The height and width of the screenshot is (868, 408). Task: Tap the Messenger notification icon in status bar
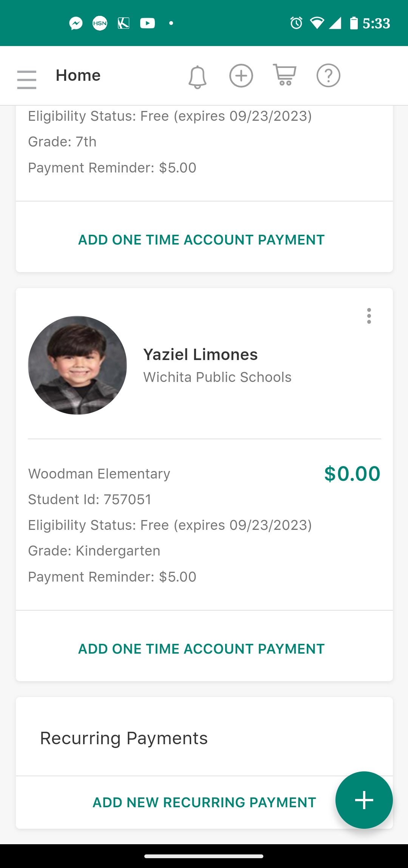click(x=76, y=23)
